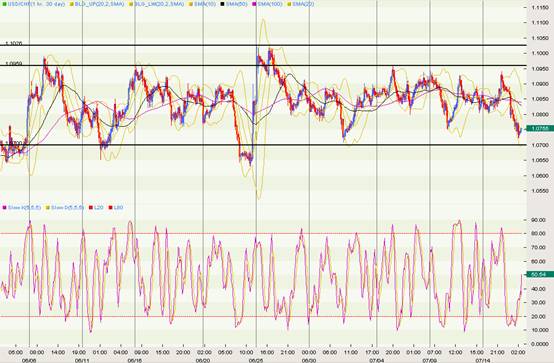Viewport: 554px width, 363px height.
Task: Select the BLG_UP(20,2,SMA) legend label
Action: pyautogui.click(x=99, y=4)
